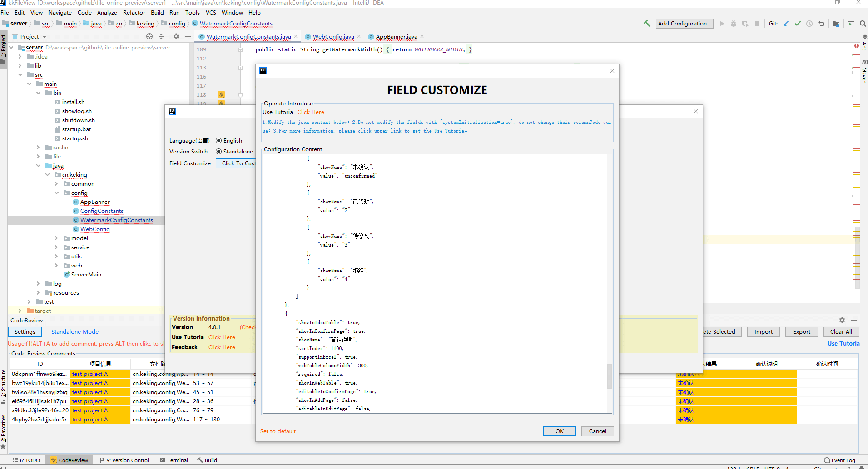This screenshot has height=469, width=868.
Task: Select the English language radio button
Action: (218, 140)
